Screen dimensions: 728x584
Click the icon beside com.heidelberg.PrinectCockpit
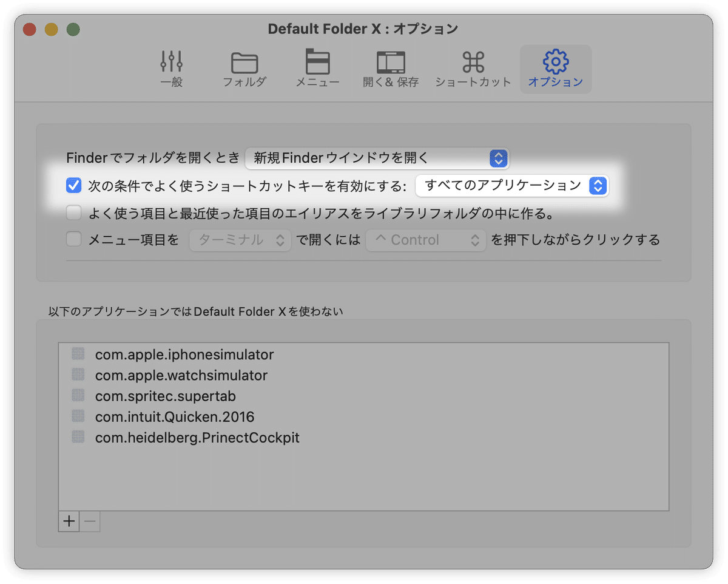tap(78, 437)
